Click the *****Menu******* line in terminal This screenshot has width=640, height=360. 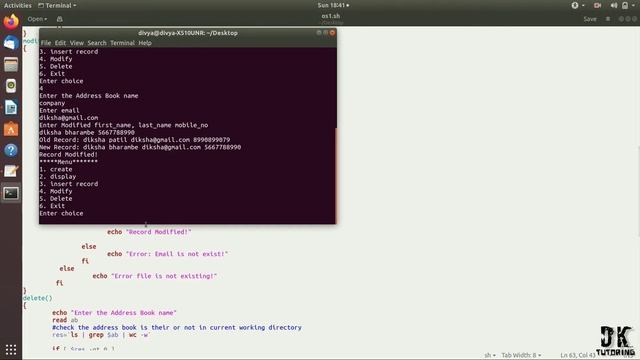[69, 162]
